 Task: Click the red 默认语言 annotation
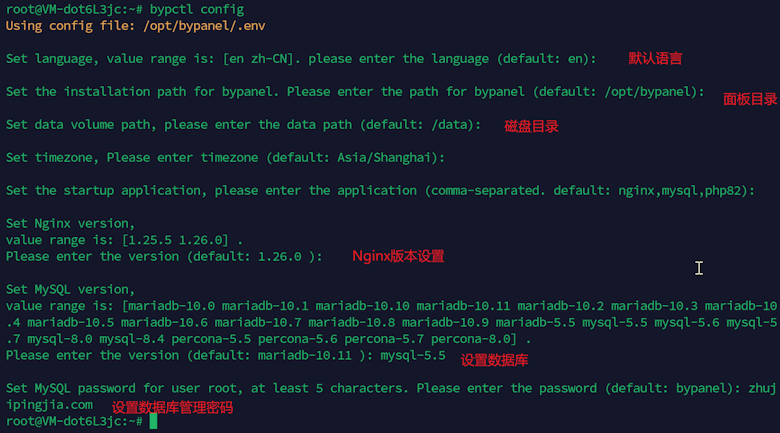655,59
